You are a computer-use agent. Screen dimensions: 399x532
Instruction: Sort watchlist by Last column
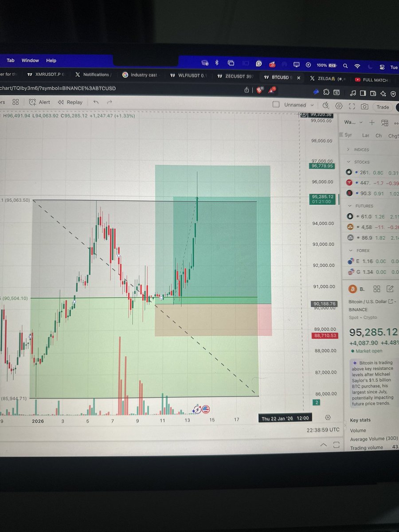click(x=365, y=135)
